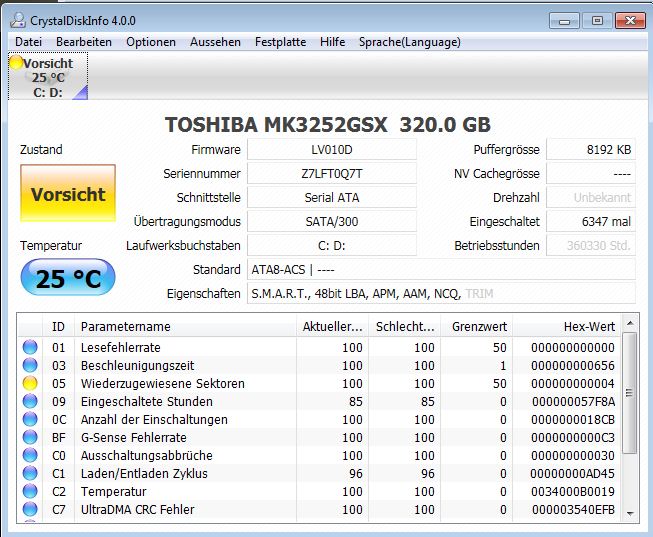Open the Bearbeiten menu

pos(84,42)
